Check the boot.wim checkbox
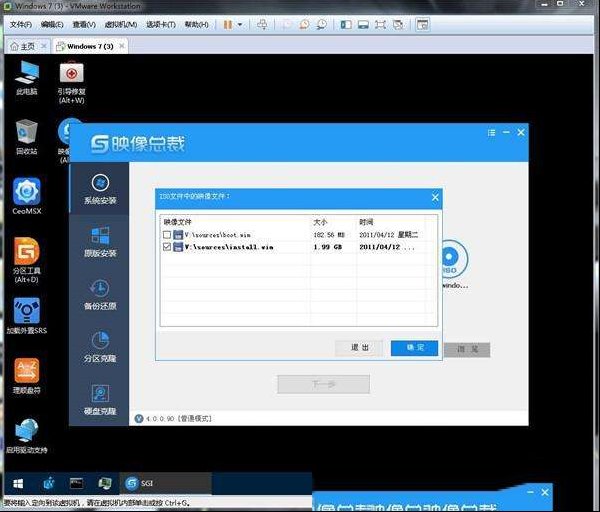600x512 pixels. click(x=167, y=235)
